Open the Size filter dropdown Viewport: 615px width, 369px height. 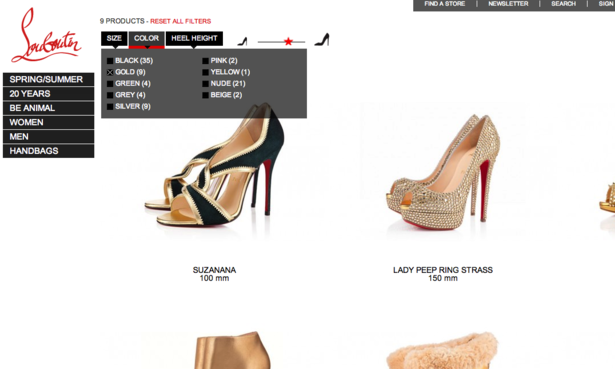tap(114, 38)
